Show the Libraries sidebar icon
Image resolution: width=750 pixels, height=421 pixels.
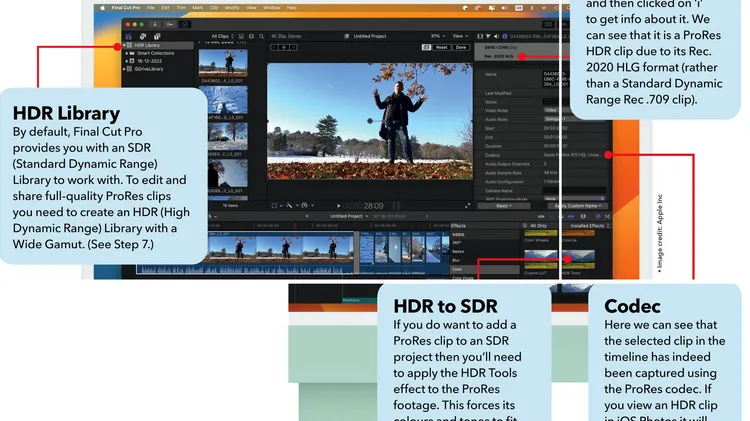click(129, 36)
